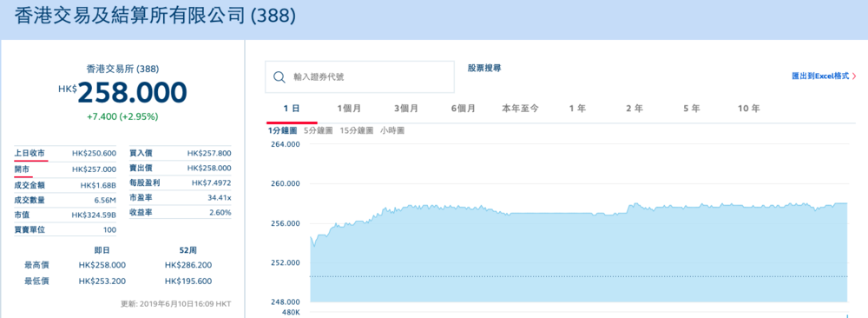Click the 香港交易所 (388) stock name
The height and width of the screenshot is (318, 868).
click(123, 70)
